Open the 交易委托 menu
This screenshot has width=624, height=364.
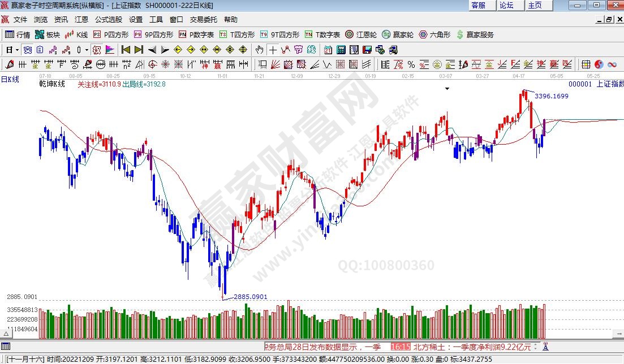203,19
